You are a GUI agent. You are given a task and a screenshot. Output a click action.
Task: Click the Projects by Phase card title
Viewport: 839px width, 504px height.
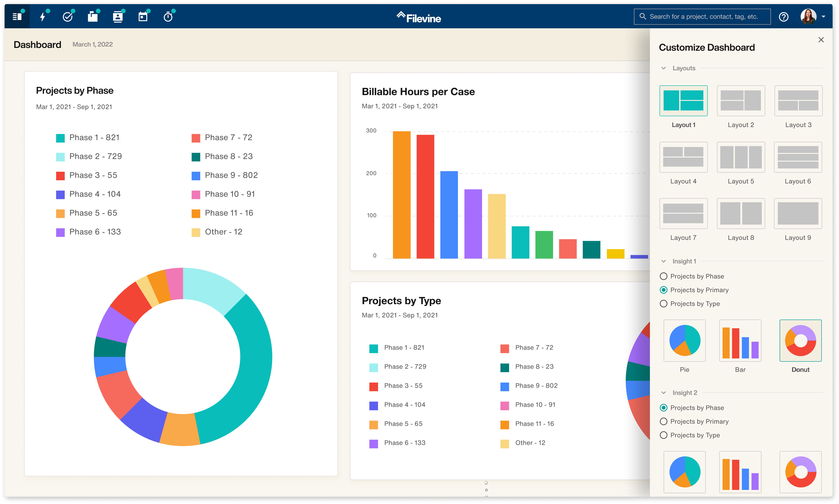pos(75,90)
